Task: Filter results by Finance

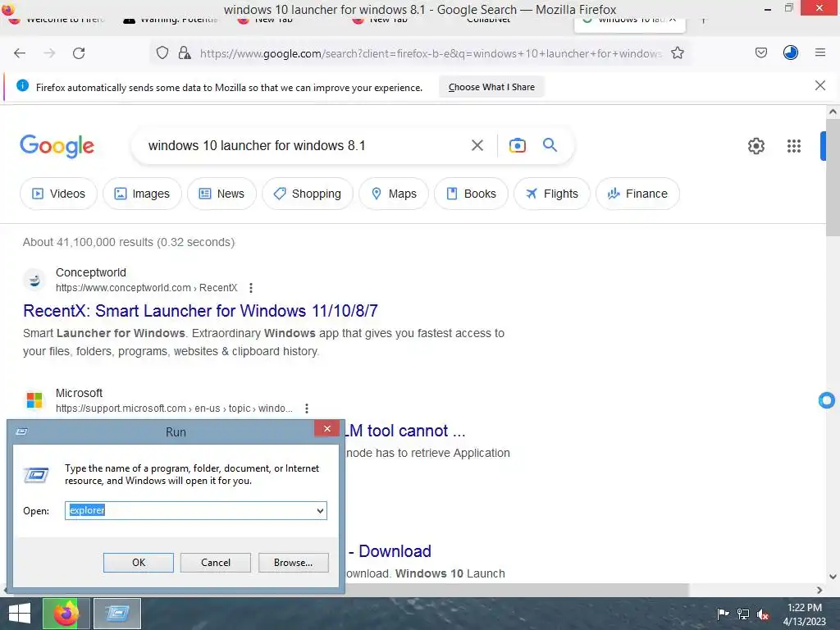Action: tap(637, 194)
